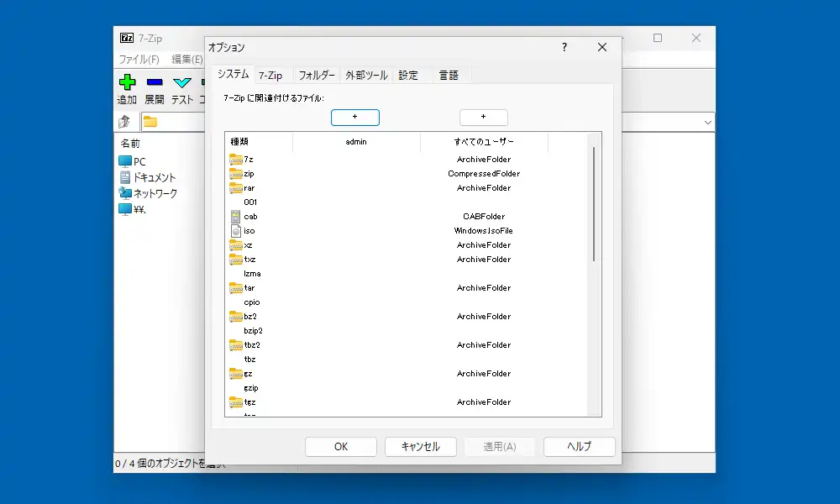The height and width of the screenshot is (504, 840).
Task: Click the zip folder icon row
Action: (236, 174)
